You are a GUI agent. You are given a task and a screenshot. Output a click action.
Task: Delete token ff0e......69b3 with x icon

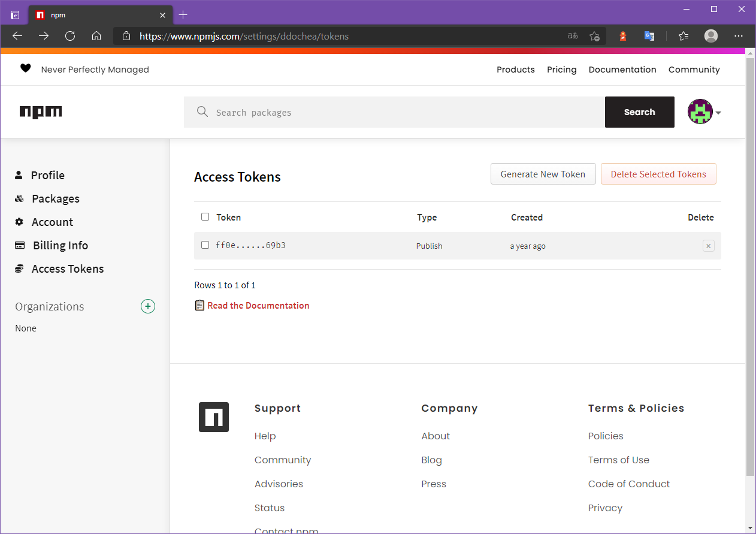coord(709,246)
